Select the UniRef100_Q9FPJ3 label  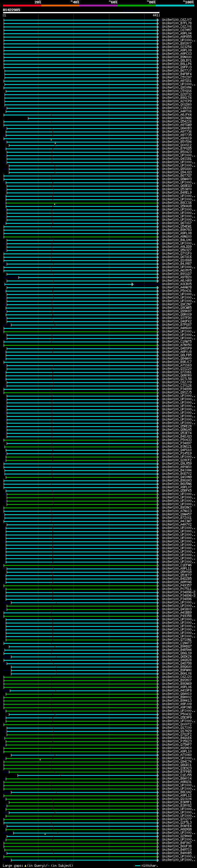[x=176, y=67]
